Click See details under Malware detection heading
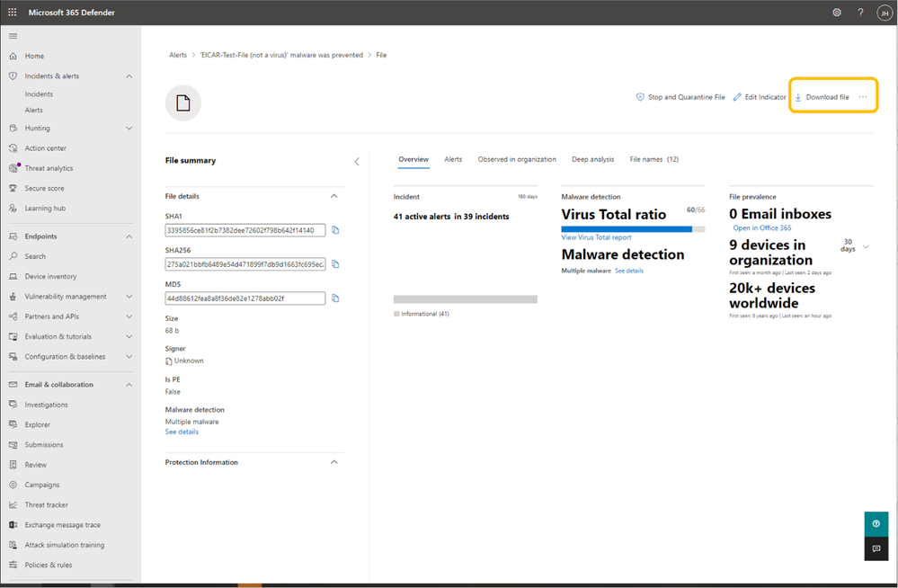Screen dimensions: 898x588 629,272
